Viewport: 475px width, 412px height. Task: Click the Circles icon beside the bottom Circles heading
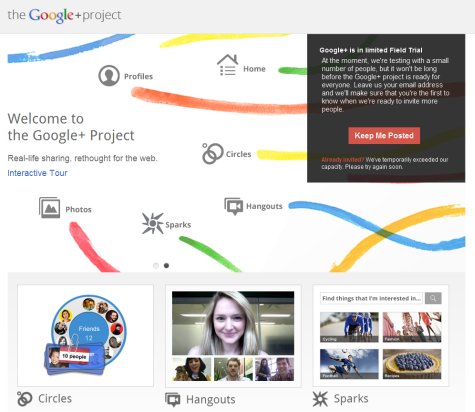[25, 399]
